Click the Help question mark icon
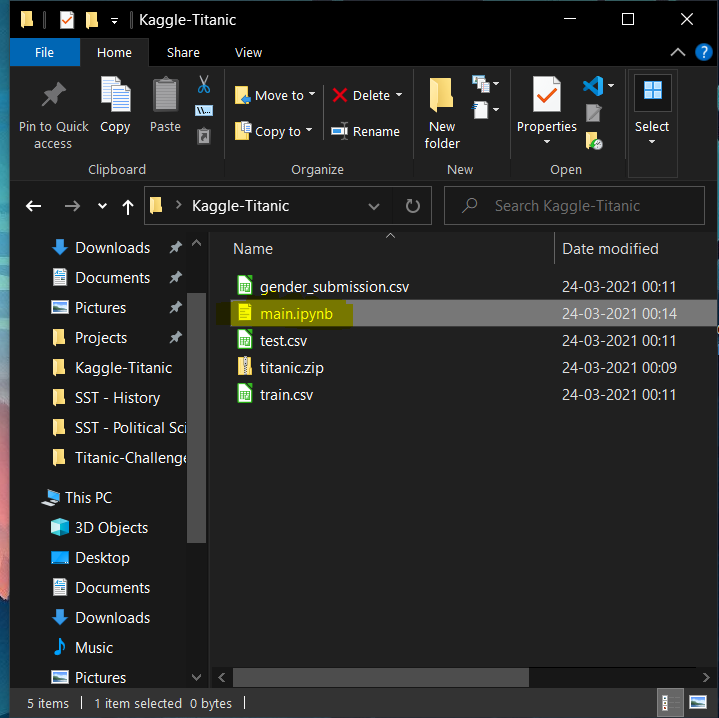This screenshot has width=719, height=718. (x=703, y=52)
